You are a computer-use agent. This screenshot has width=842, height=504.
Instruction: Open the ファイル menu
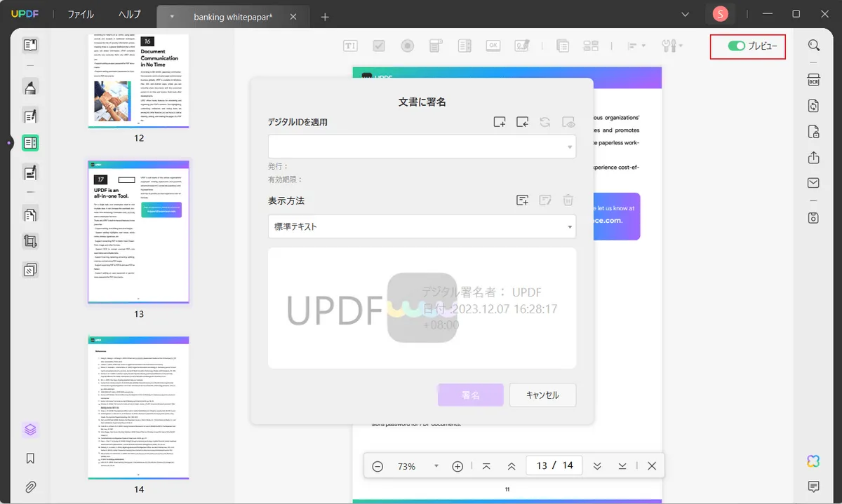pos(81,14)
